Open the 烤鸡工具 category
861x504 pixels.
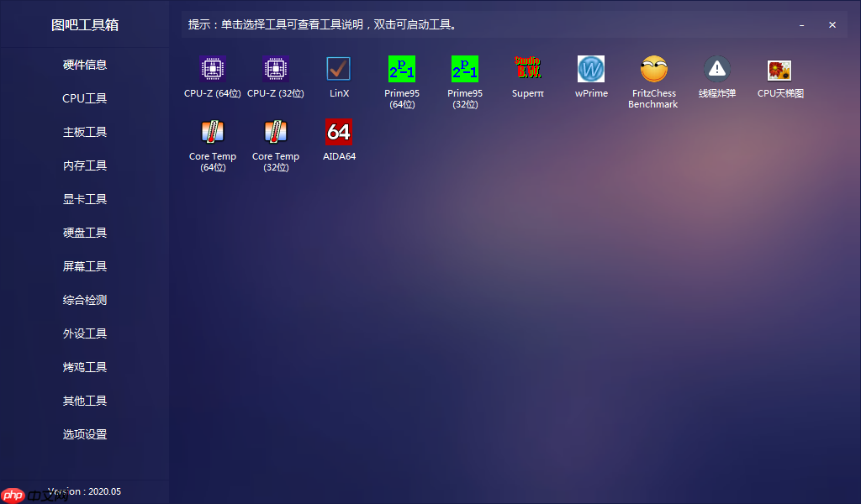(x=84, y=367)
